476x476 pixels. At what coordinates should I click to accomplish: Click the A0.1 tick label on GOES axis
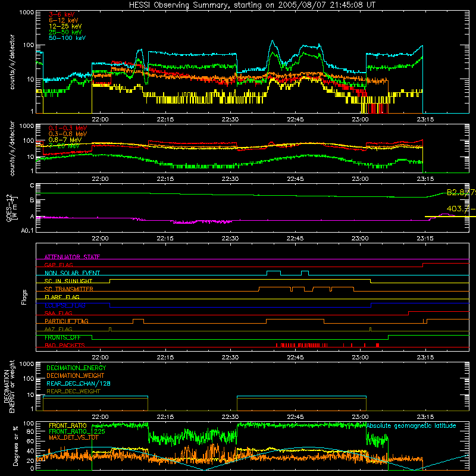[x=27, y=230]
